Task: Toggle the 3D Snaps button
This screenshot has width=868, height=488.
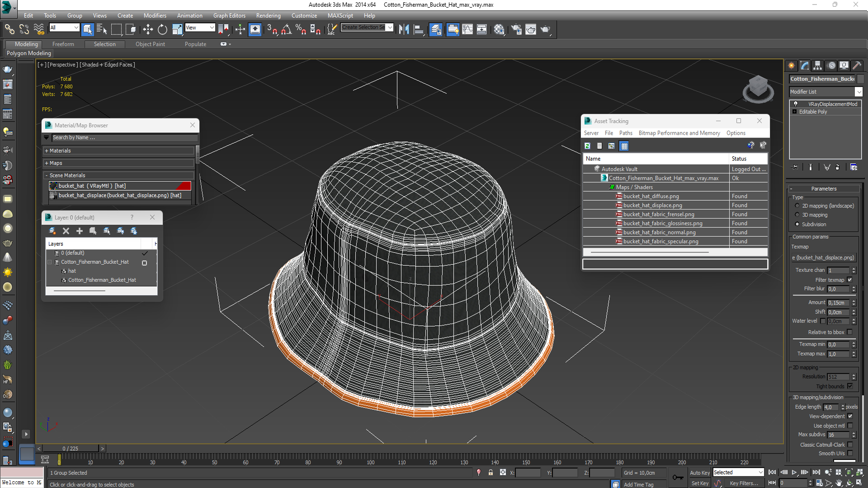Action: (272, 29)
